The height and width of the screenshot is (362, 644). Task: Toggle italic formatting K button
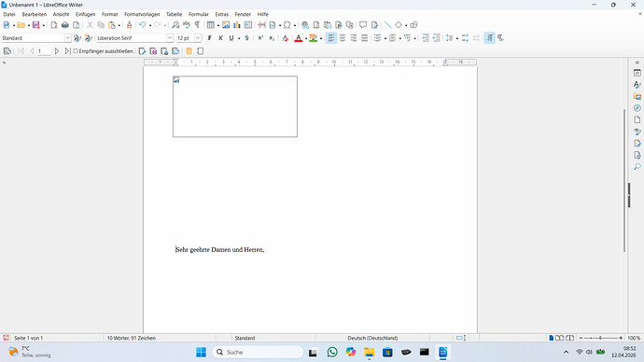220,38
